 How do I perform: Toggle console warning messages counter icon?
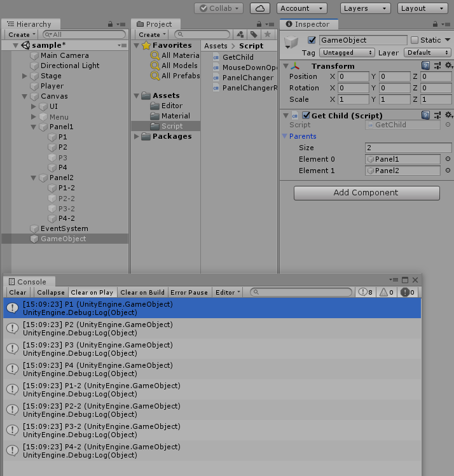click(x=388, y=292)
